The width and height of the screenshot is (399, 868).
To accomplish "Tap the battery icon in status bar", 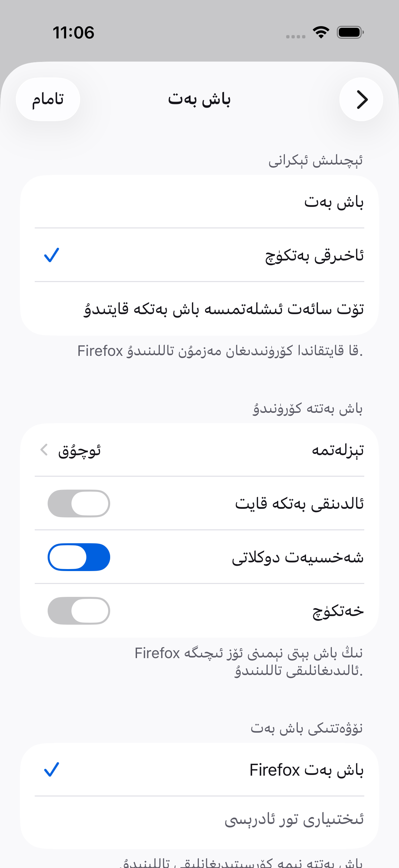I will click(350, 32).
